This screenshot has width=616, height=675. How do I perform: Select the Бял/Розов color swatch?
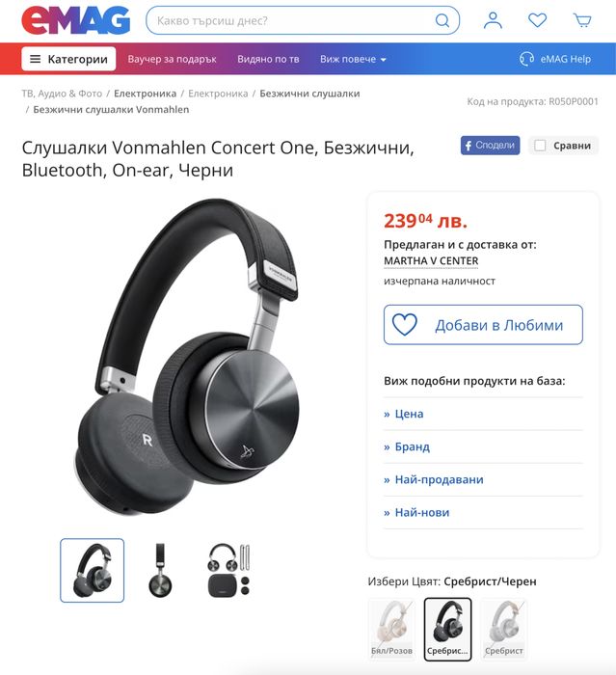point(391,629)
